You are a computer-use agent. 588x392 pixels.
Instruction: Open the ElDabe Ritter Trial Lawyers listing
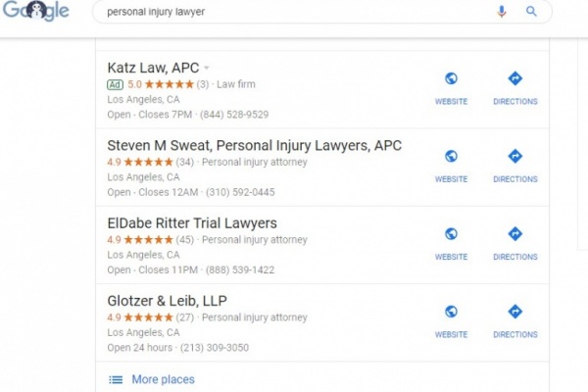pyautogui.click(x=192, y=223)
